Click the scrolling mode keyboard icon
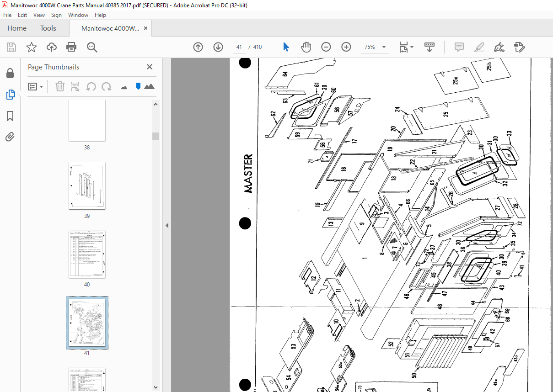 (430, 47)
